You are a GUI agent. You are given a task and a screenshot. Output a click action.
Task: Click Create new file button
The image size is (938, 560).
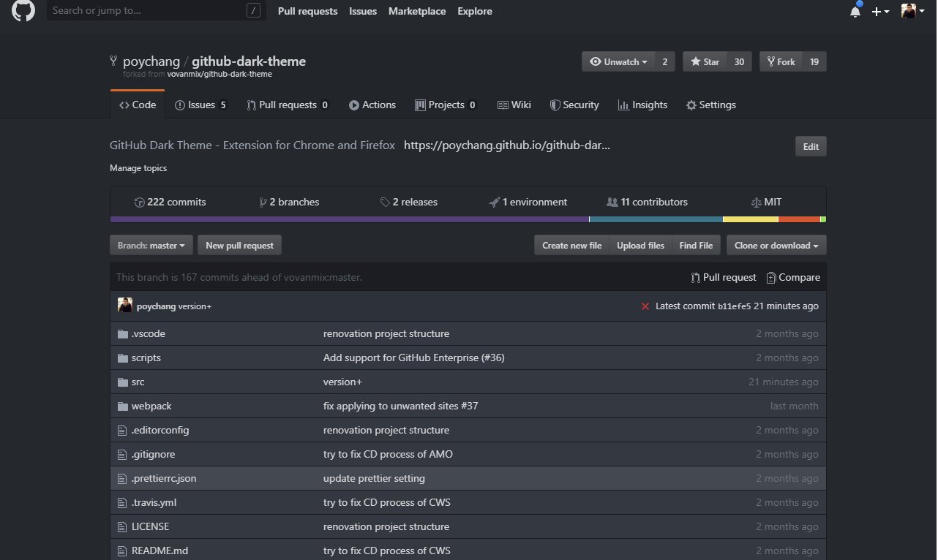571,245
